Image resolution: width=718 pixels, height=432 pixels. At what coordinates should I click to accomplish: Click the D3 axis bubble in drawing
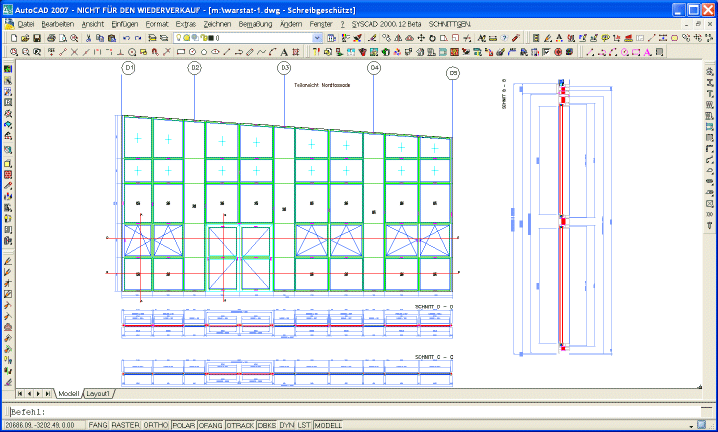click(x=284, y=68)
